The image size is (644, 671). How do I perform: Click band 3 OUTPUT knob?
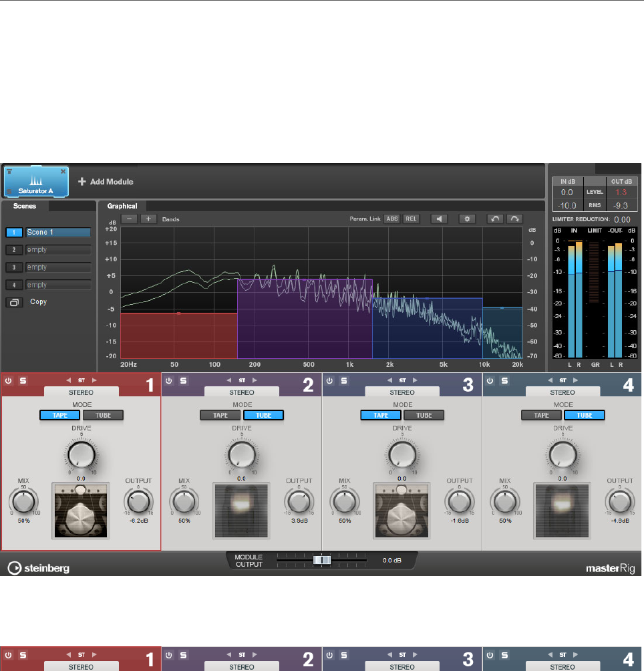460,502
